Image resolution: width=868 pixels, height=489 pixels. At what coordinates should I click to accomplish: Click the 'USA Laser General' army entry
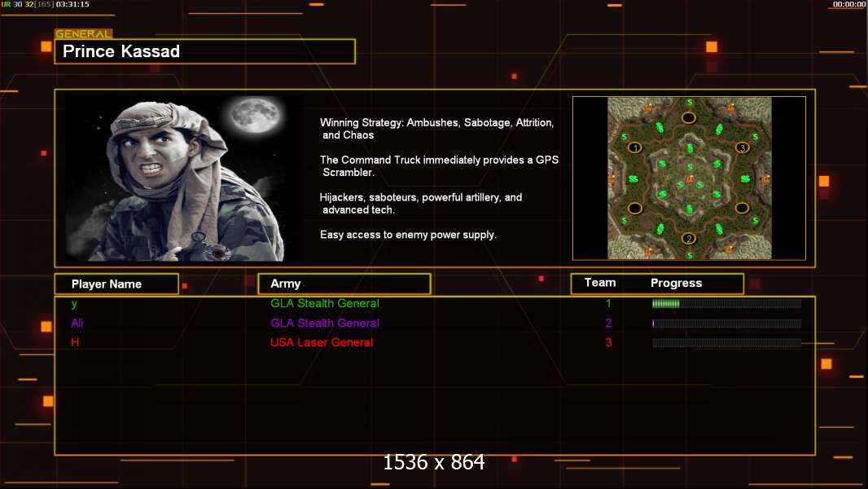[322, 342]
